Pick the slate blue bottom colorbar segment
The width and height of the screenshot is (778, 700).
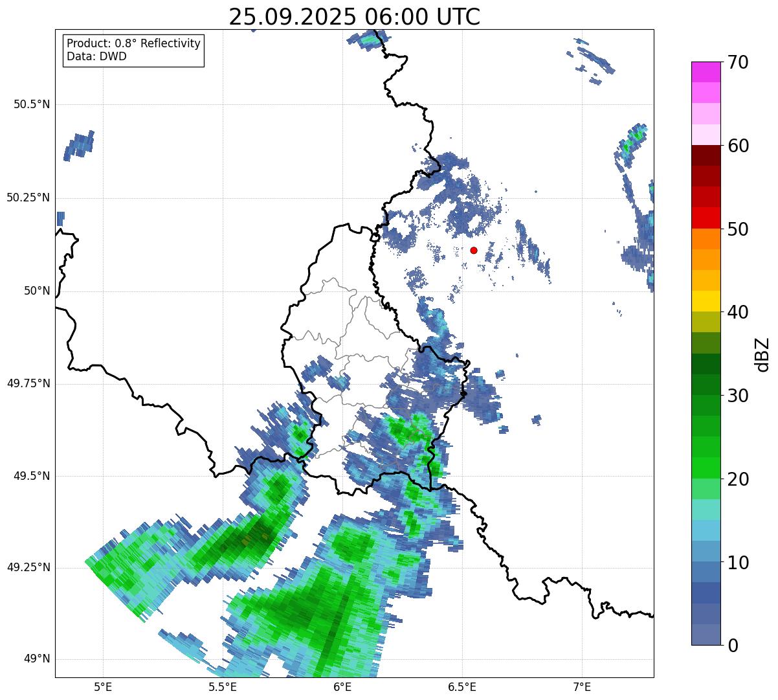point(706,635)
